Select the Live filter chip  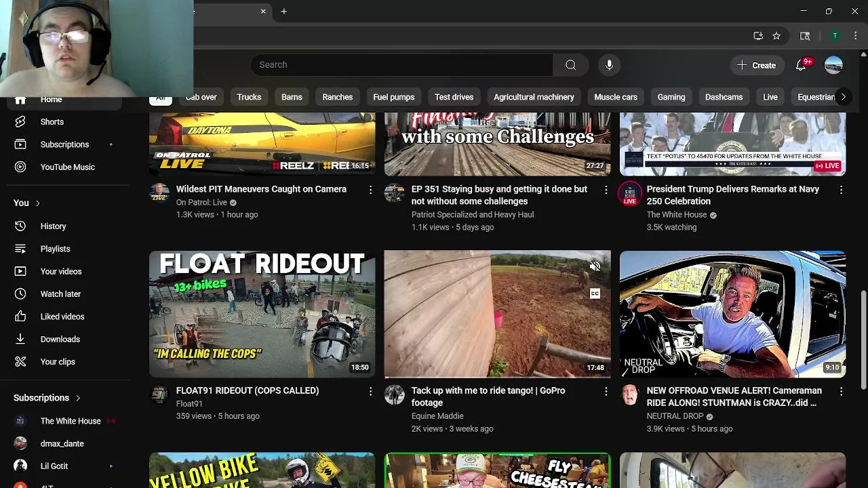pyautogui.click(x=770, y=97)
